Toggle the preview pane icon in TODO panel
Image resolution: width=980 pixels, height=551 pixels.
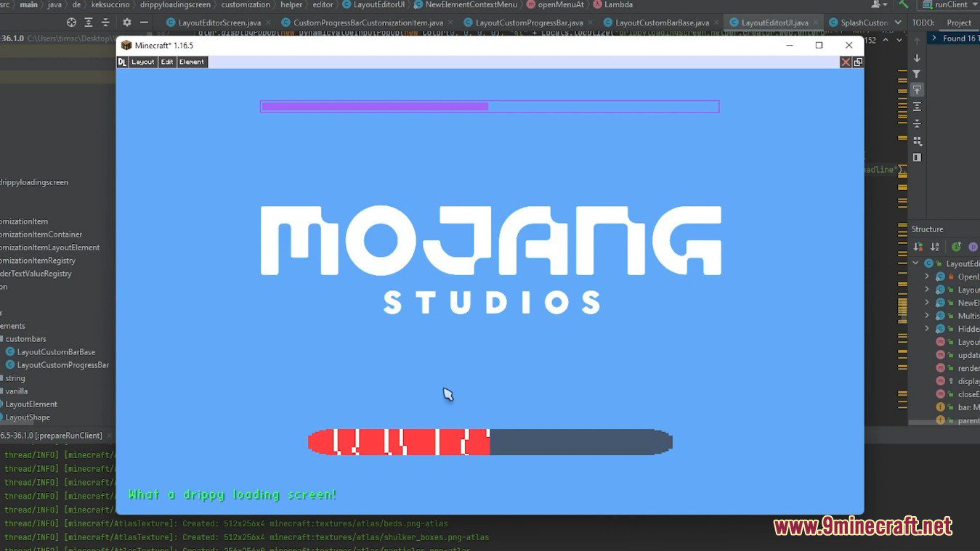pos(917,158)
